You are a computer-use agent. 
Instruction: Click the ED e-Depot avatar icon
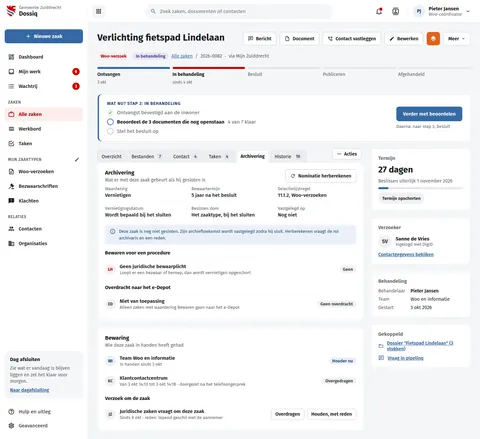(110, 304)
